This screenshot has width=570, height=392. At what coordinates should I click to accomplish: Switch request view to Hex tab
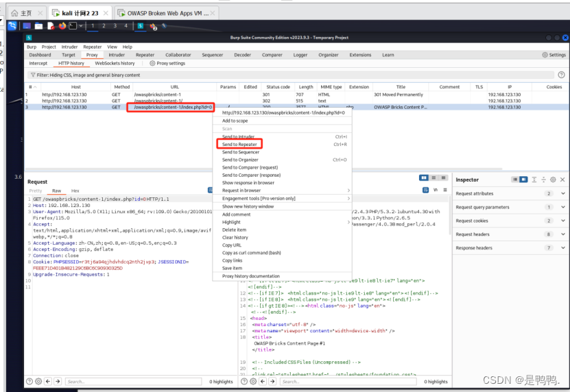tap(75, 191)
